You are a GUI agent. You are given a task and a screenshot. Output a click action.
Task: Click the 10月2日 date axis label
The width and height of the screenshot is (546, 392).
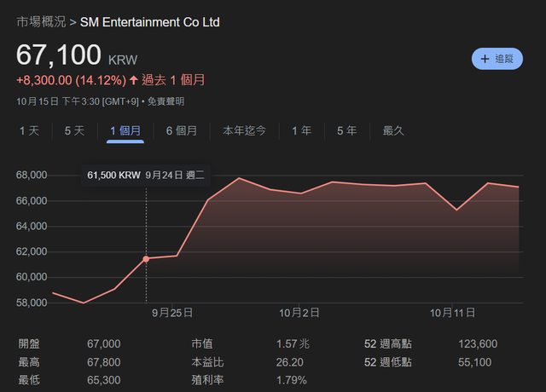(x=299, y=313)
